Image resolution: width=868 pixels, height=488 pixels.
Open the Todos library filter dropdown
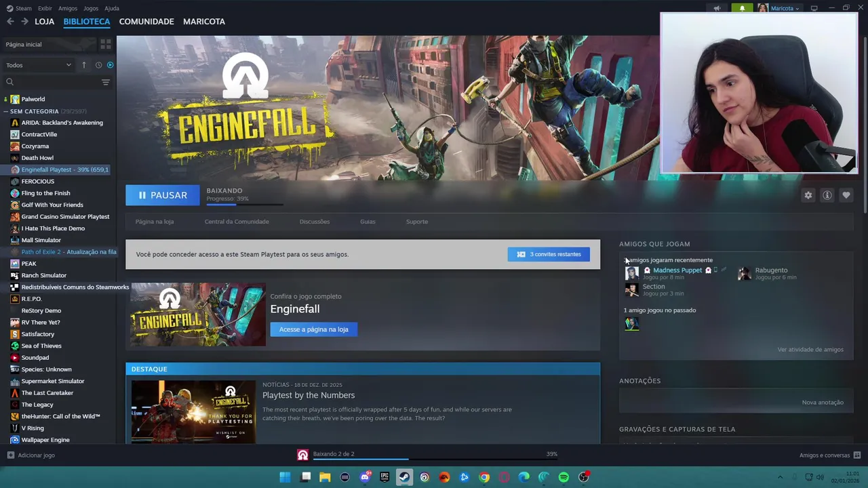click(39, 65)
